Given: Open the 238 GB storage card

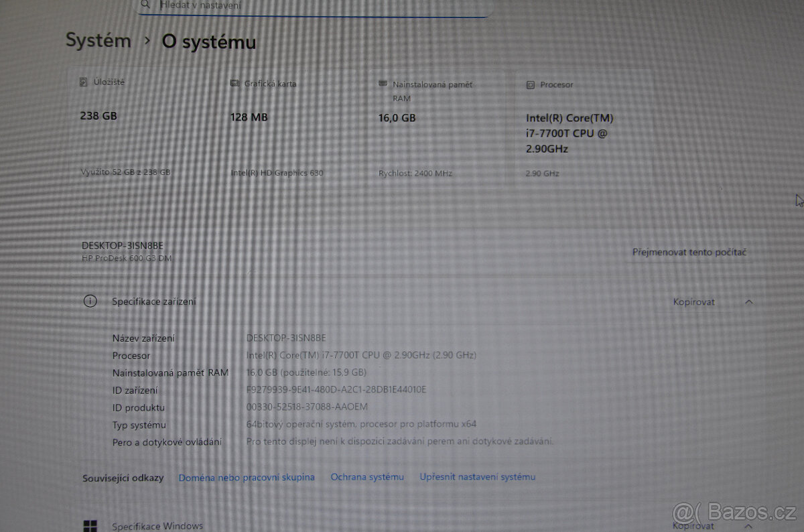Looking at the screenshot, I should [141, 127].
